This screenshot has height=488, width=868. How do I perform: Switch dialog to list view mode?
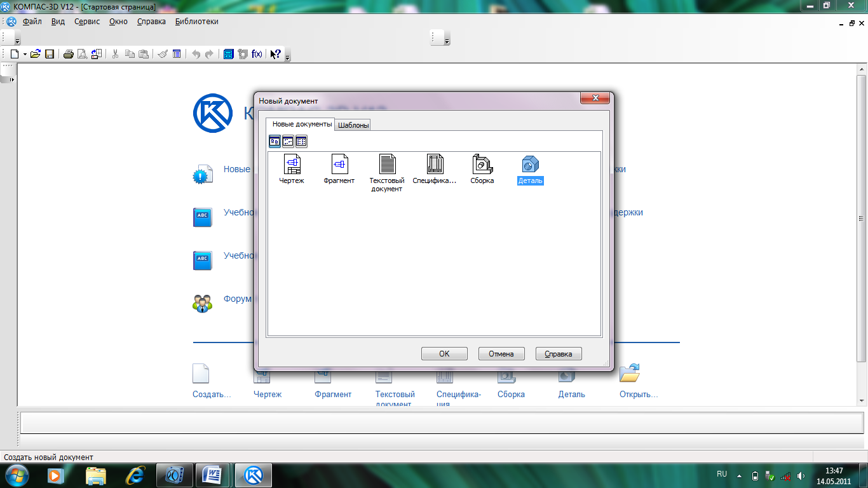click(x=301, y=141)
